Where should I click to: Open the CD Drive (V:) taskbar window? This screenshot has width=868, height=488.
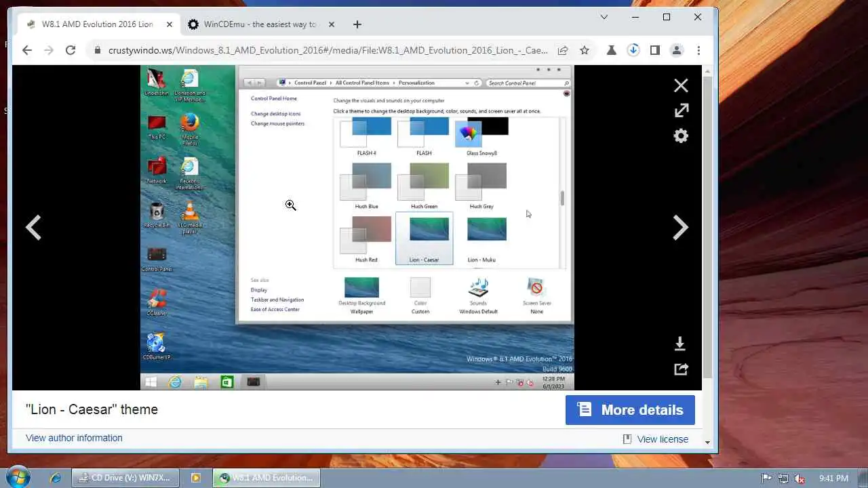click(125, 478)
